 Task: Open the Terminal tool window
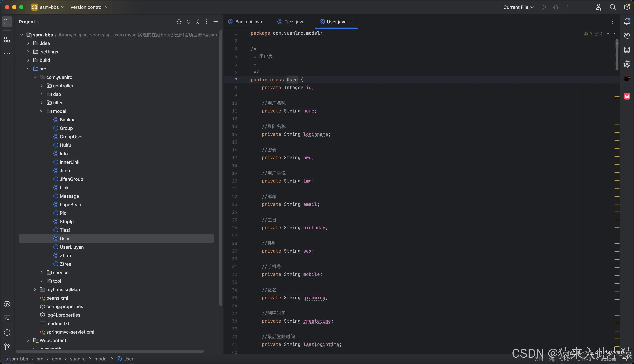pos(7,318)
